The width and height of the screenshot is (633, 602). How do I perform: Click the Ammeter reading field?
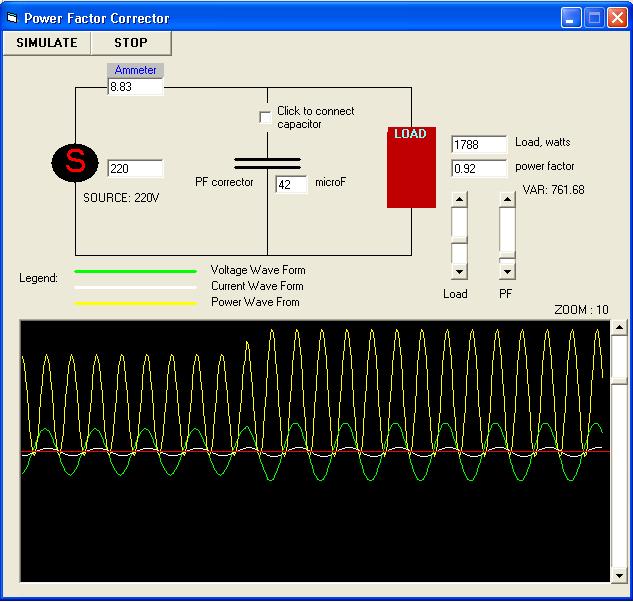135,88
